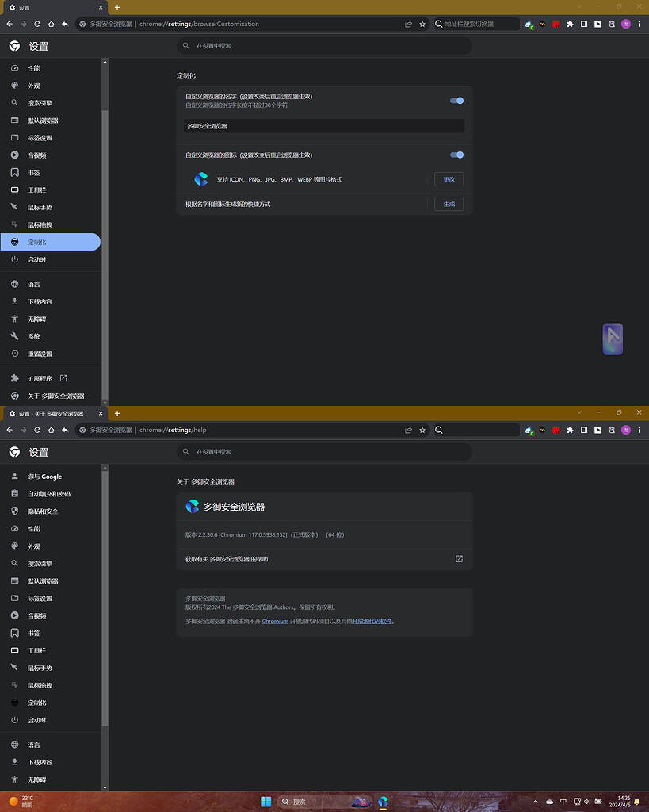This screenshot has height=812, width=649.
Task: Show hidden tray icons with the chevron
Action: point(536,802)
